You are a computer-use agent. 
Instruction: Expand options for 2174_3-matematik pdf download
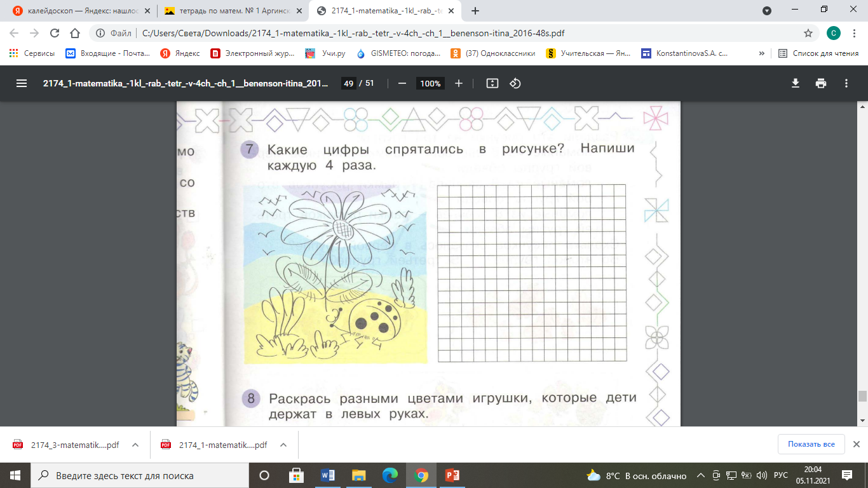click(x=135, y=445)
